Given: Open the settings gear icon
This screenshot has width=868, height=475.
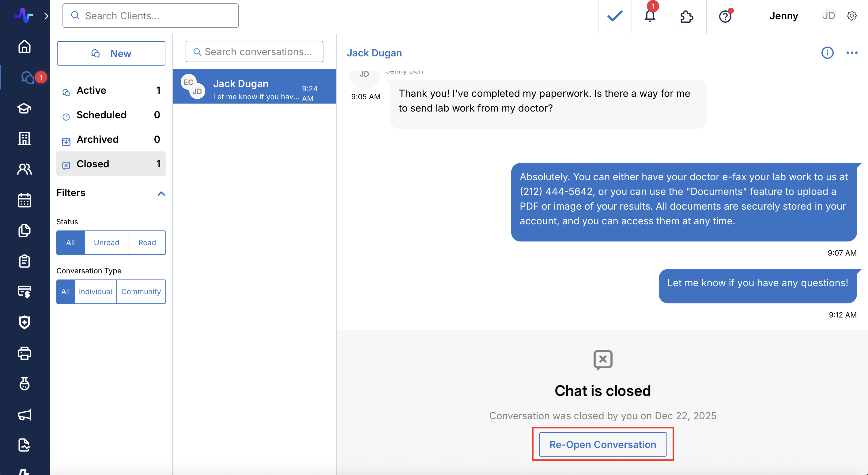Looking at the screenshot, I should (851, 16).
